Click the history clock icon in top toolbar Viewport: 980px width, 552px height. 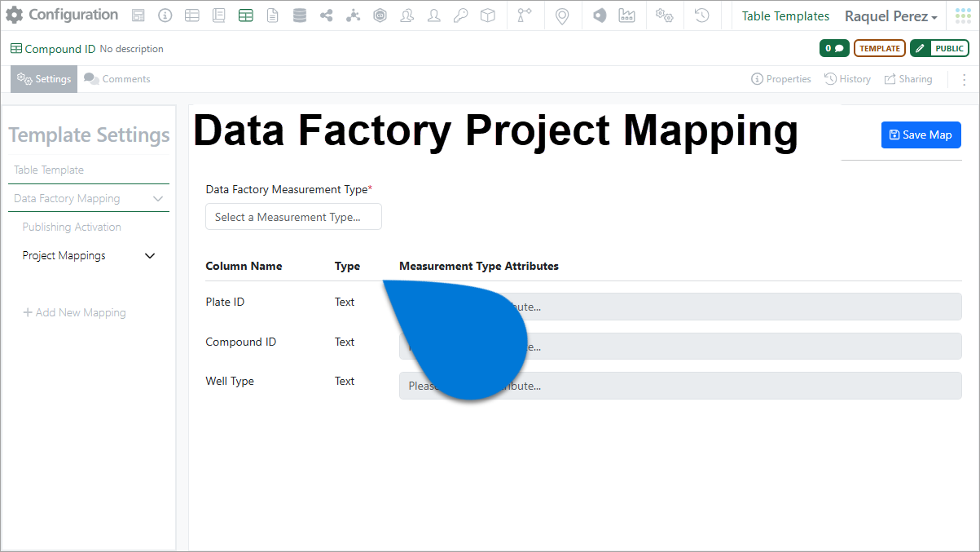(x=702, y=15)
